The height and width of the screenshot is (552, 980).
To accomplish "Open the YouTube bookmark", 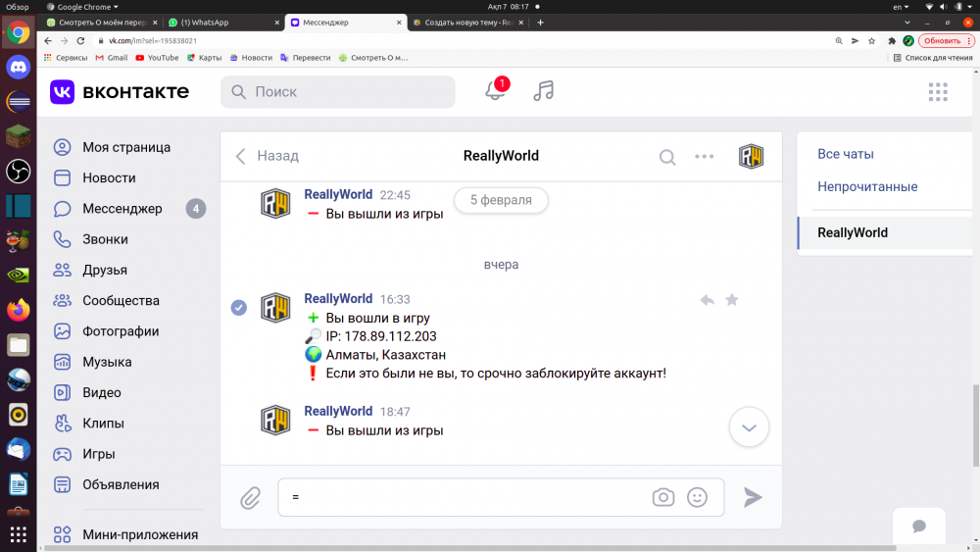I will click(157, 58).
